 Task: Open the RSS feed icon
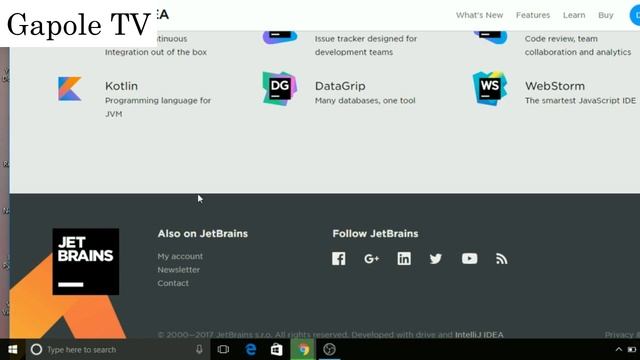point(502,259)
